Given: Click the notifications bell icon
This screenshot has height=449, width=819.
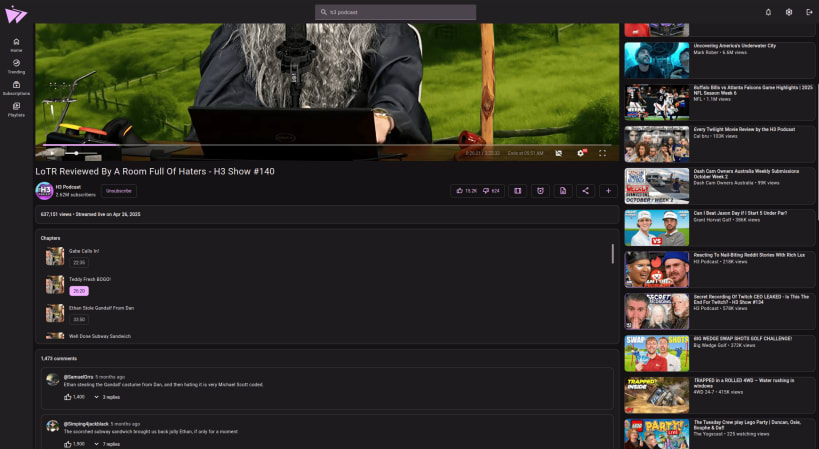Looking at the screenshot, I should coord(768,12).
